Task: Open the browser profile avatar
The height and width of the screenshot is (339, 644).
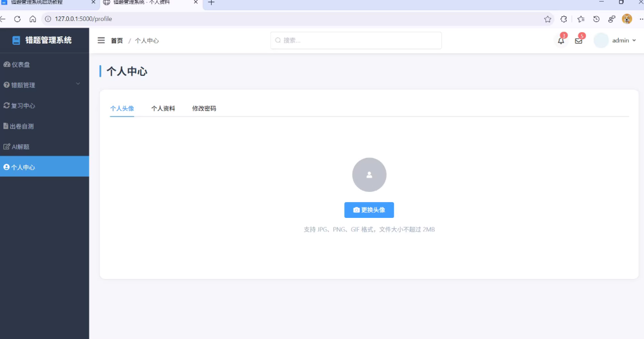Action: coord(627,19)
